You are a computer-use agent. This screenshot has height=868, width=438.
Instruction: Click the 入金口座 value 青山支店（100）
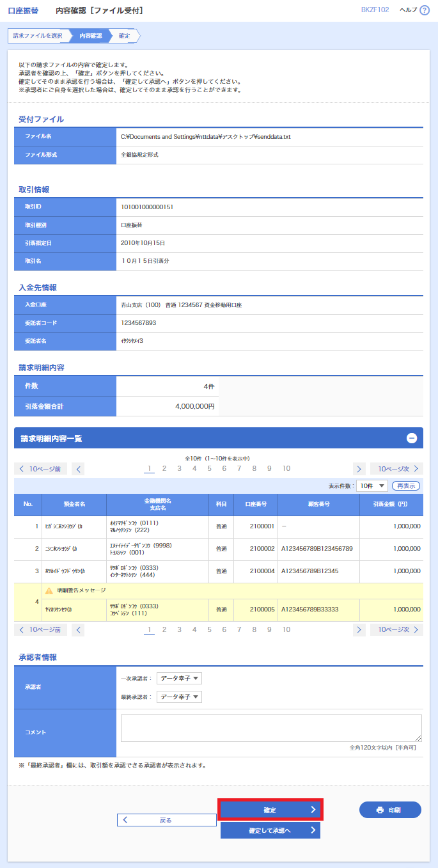tap(181, 305)
